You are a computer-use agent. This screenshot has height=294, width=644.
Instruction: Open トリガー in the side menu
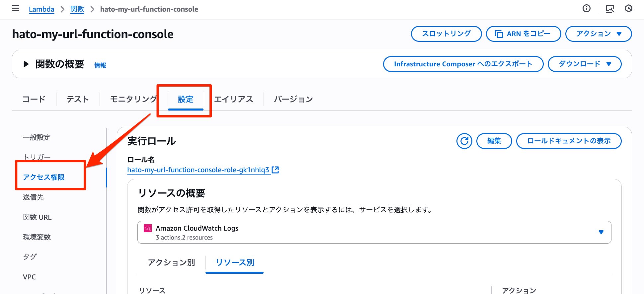click(37, 157)
